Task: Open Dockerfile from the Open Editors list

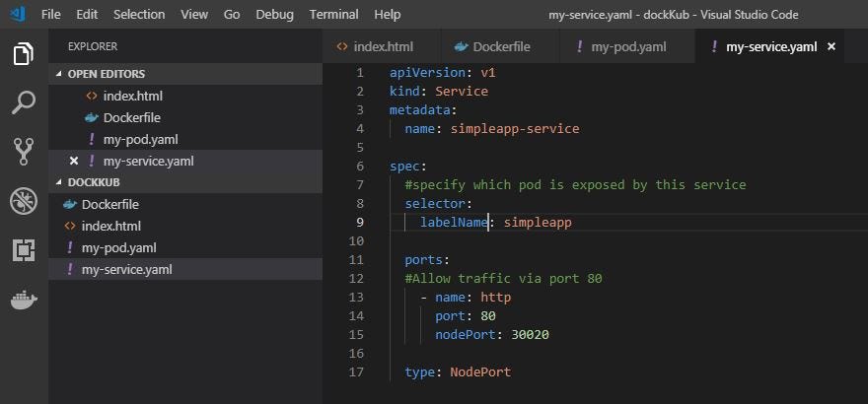Action: coord(133,117)
